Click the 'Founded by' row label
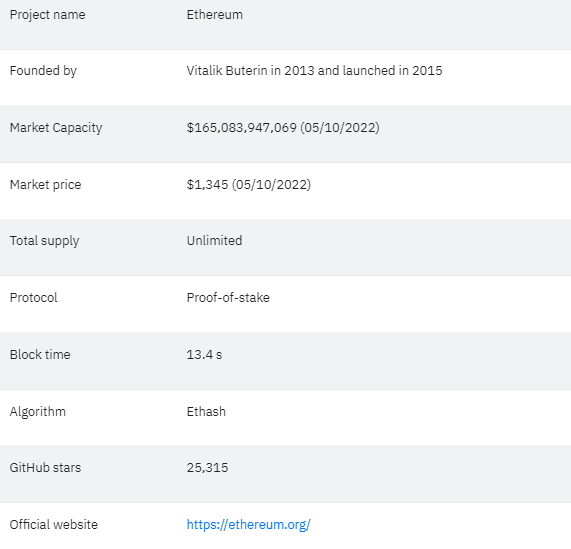 43,71
